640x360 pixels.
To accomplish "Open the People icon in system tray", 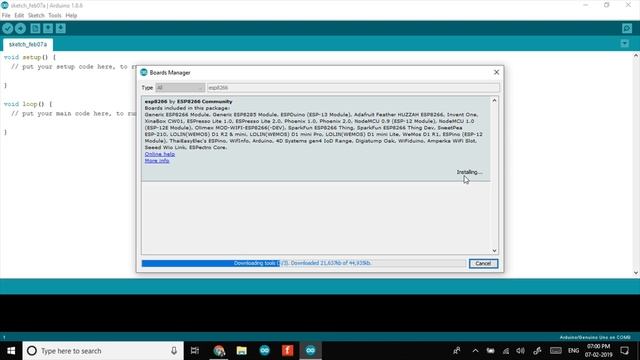I will click(x=457, y=351).
